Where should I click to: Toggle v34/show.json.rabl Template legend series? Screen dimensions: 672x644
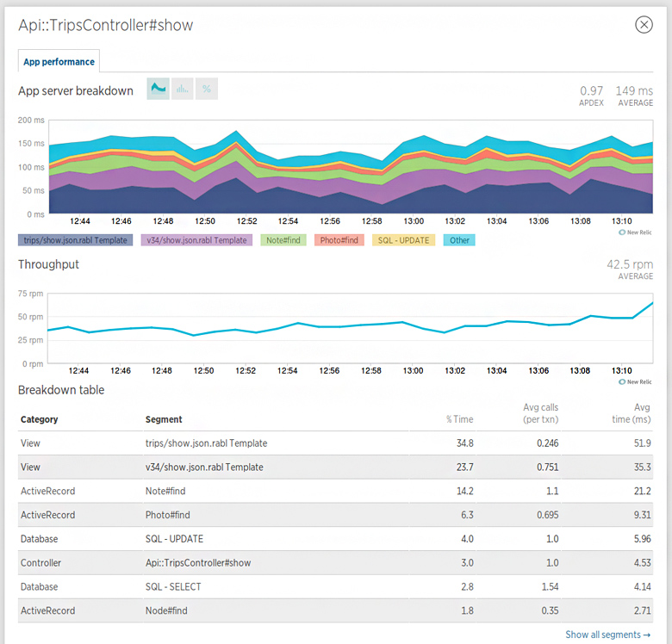click(x=196, y=240)
